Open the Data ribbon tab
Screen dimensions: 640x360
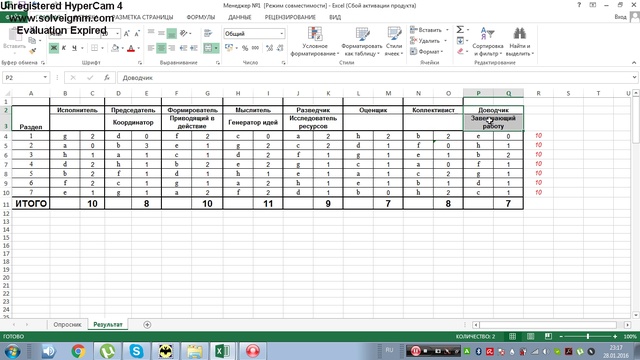[240, 17]
